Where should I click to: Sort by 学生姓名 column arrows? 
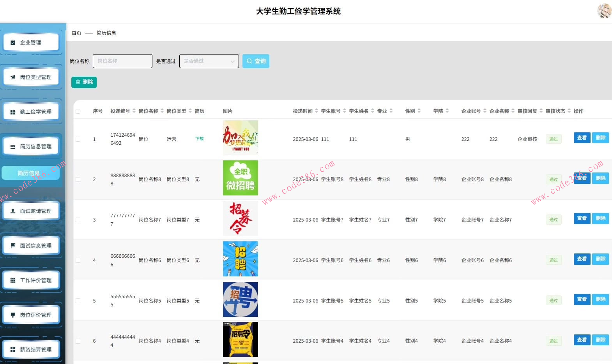click(373, 111)
